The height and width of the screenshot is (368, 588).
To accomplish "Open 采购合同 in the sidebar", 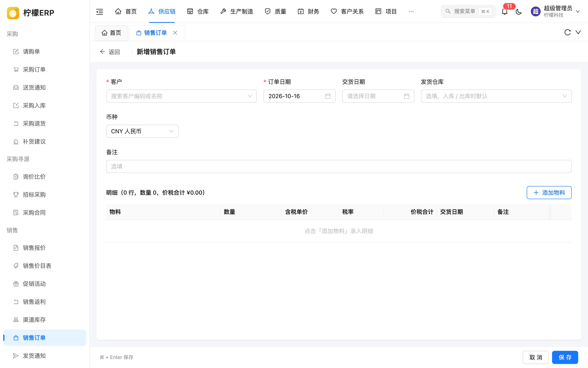I will point(45,213).
